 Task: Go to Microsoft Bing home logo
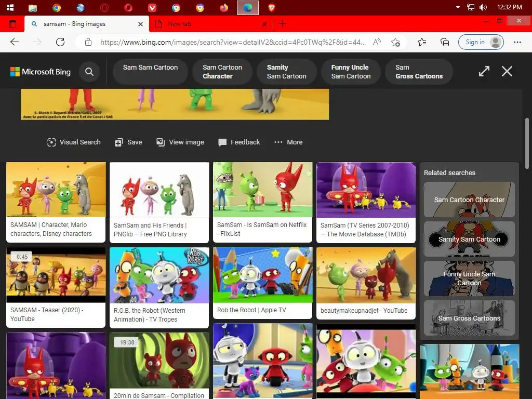41,72
